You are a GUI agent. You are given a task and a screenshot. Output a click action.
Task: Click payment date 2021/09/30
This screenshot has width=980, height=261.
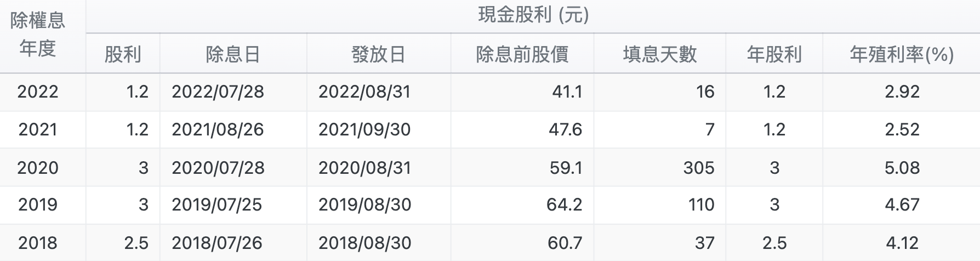tap(364, 129)
